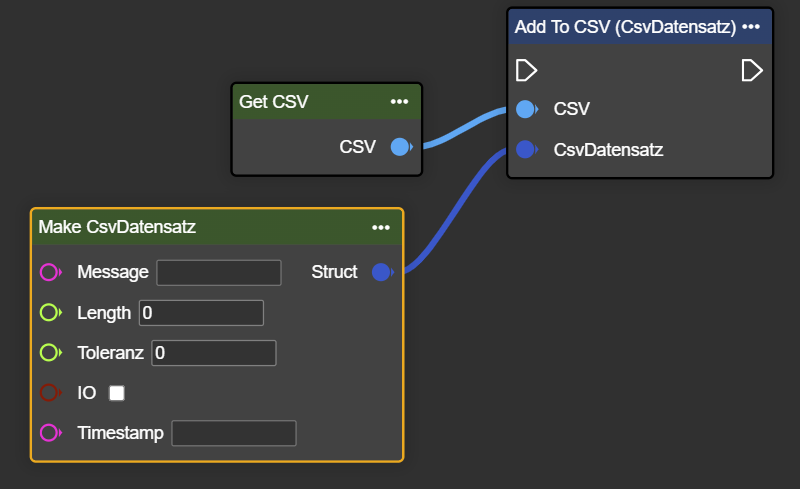Open the Get CSV node options menu
This screenshot has width=800, height=489.
pyautogui.click(x=400, y=102)
